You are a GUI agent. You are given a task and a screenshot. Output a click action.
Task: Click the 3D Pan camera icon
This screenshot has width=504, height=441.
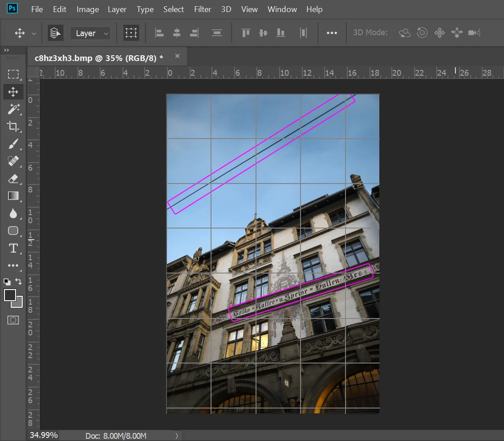[x=439, y=33]
